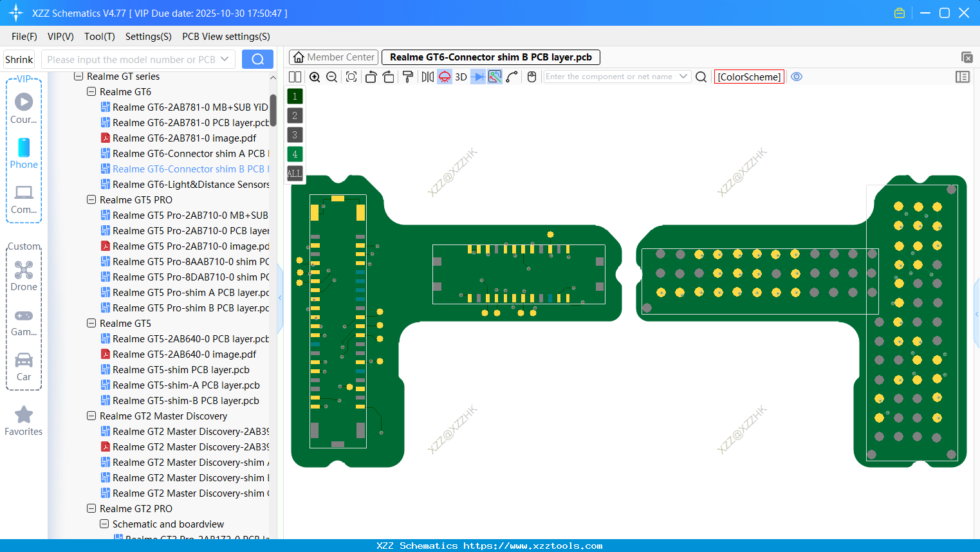Activate the board flip/mirror tool

427,77
